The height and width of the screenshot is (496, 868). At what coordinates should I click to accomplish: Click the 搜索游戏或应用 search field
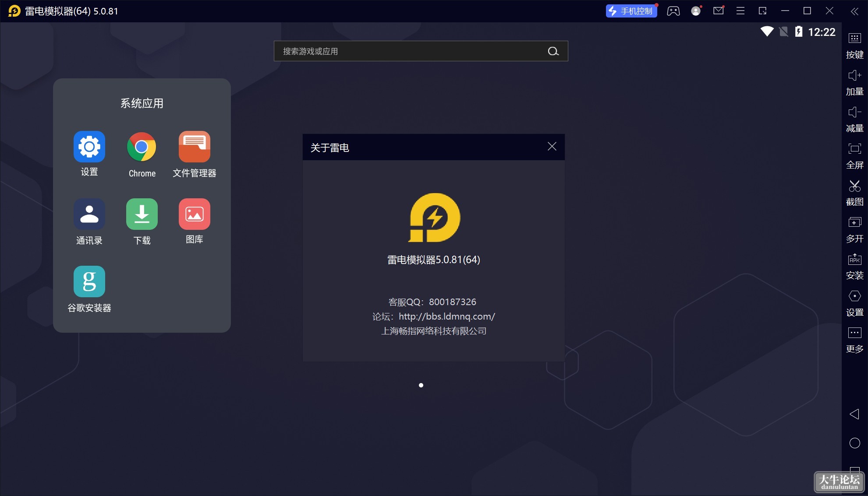(421, 51)
